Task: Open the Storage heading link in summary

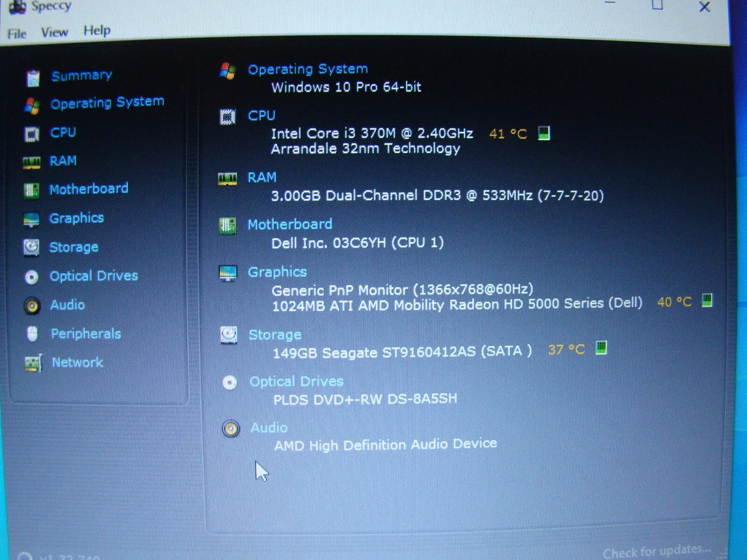Action: click(x=275, y=335)
